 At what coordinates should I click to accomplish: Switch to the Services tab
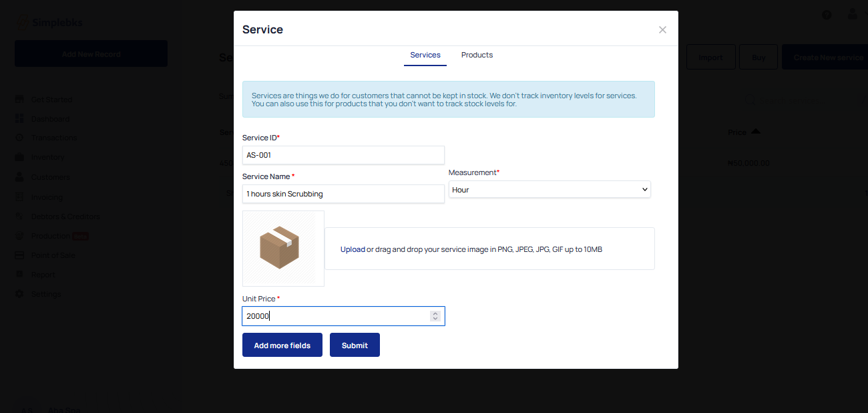click(425, 55)
